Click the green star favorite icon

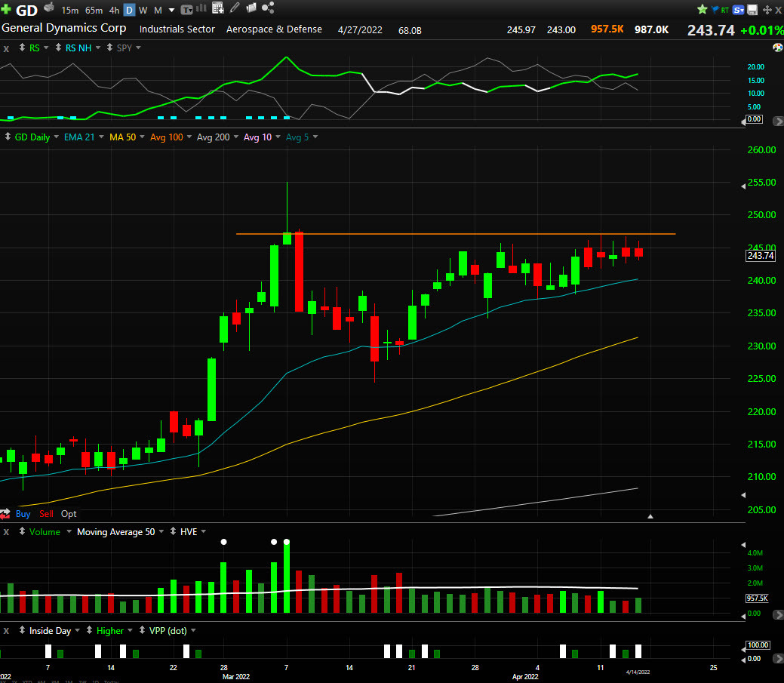coord(702,9)
